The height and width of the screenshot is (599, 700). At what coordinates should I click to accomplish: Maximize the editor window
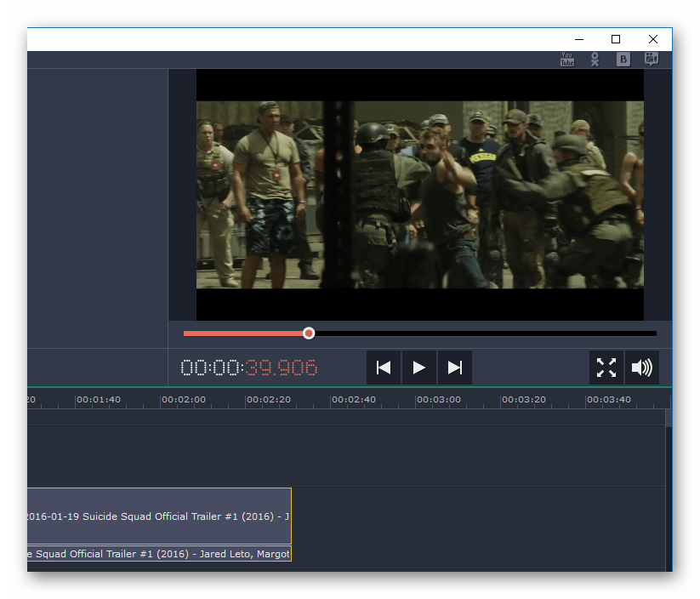(616, 39)
